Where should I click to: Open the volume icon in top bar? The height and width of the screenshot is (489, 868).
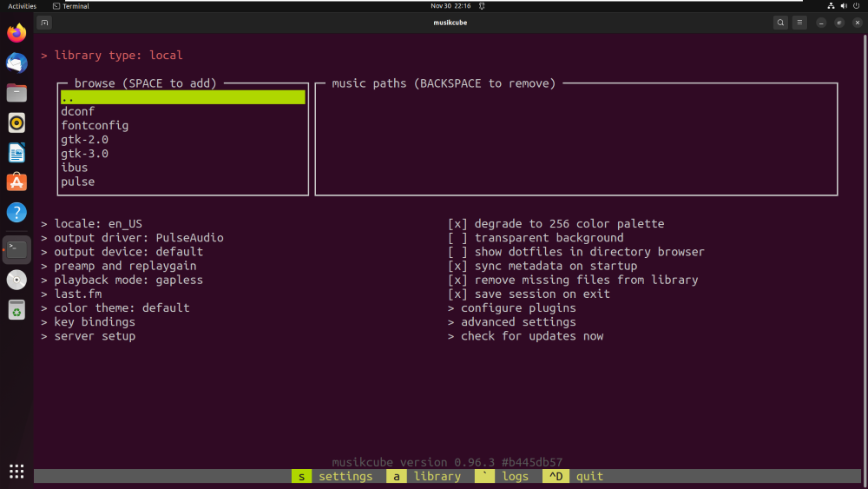844,6
